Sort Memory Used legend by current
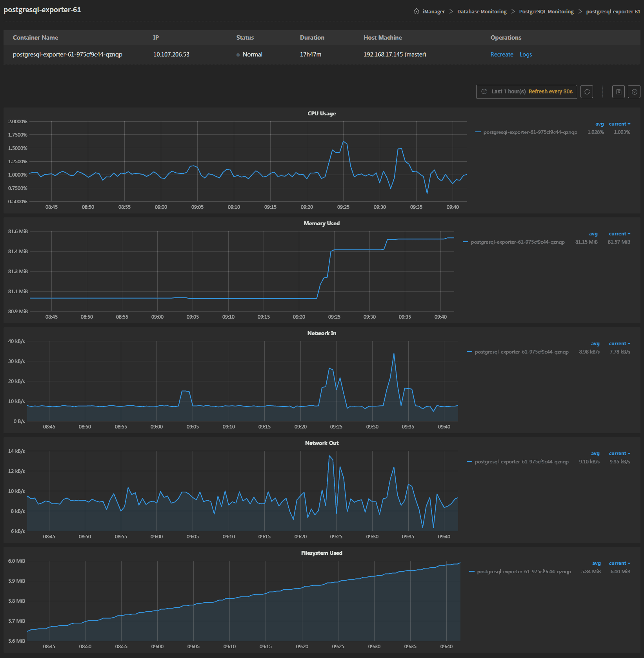The height and width of the screenshot is (658, 644). tap(619, 234)
